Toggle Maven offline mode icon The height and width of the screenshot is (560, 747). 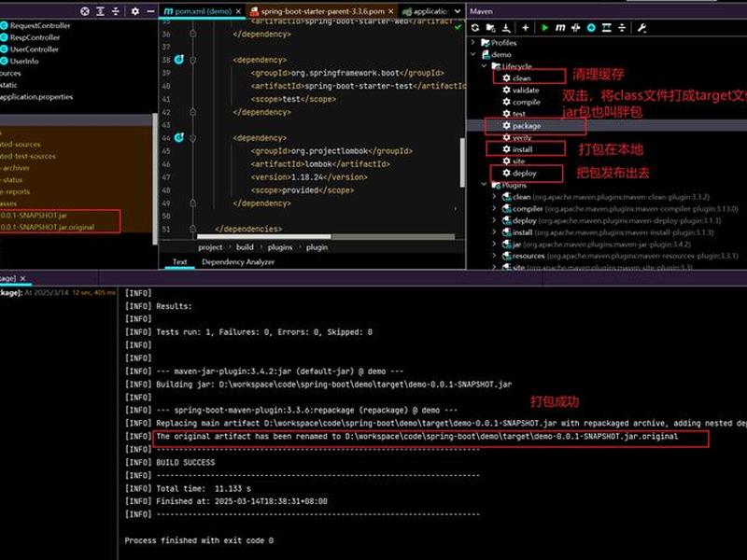(x=575, y=28)
